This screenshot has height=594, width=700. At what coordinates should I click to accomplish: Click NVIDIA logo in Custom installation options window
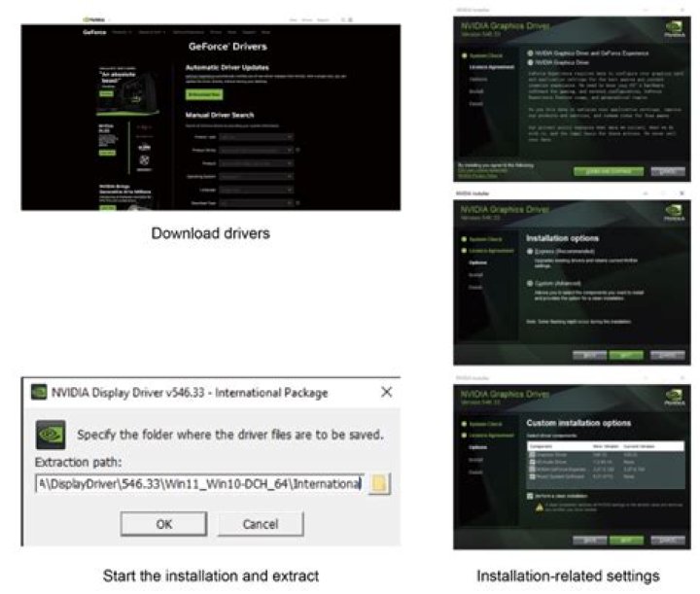[x=674, y=397]
